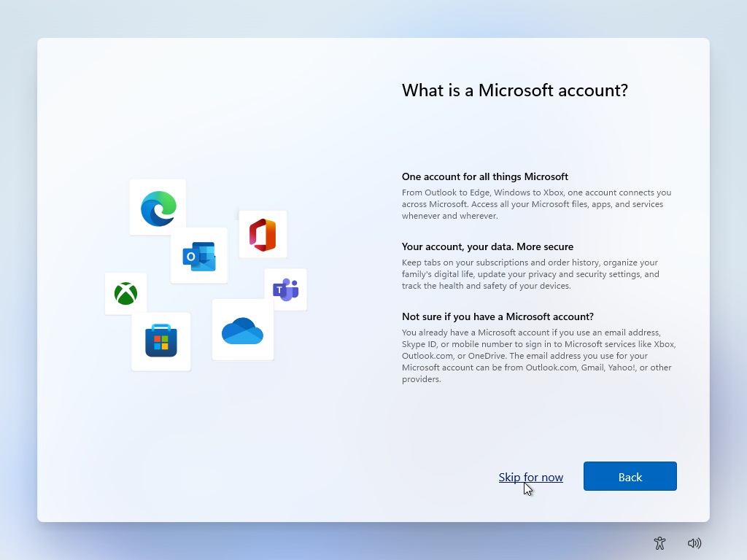Image resolution: width=747 pixels, height=560 pixels.
Task: Click the Microsoft Store icon tile
Action: click(x=161, y=341)
